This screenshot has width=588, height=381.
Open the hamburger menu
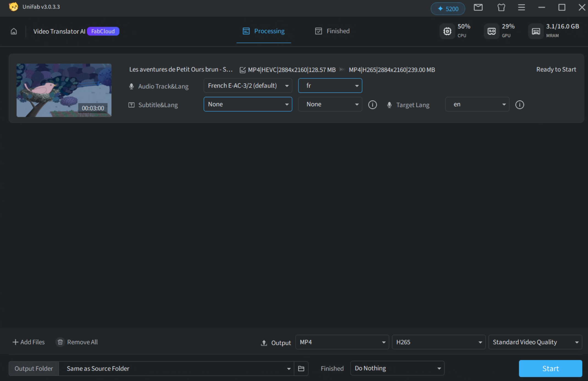(x=521, y=8)
